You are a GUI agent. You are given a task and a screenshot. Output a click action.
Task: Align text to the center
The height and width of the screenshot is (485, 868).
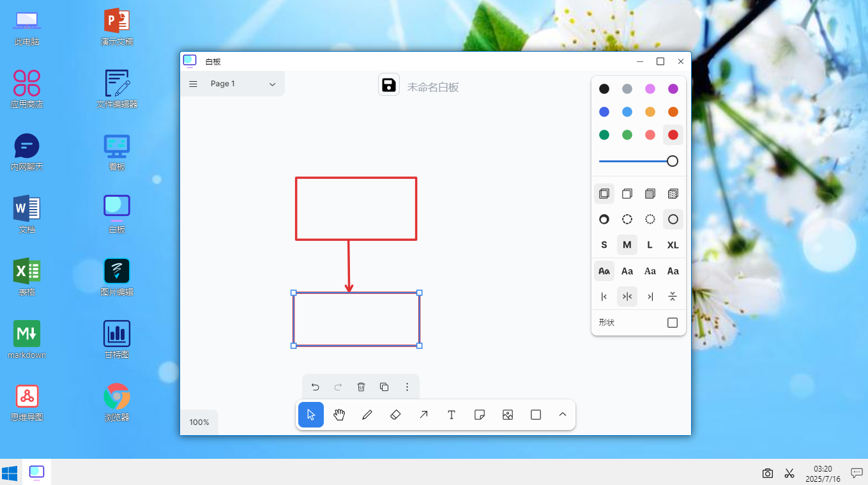pos(627,296)
